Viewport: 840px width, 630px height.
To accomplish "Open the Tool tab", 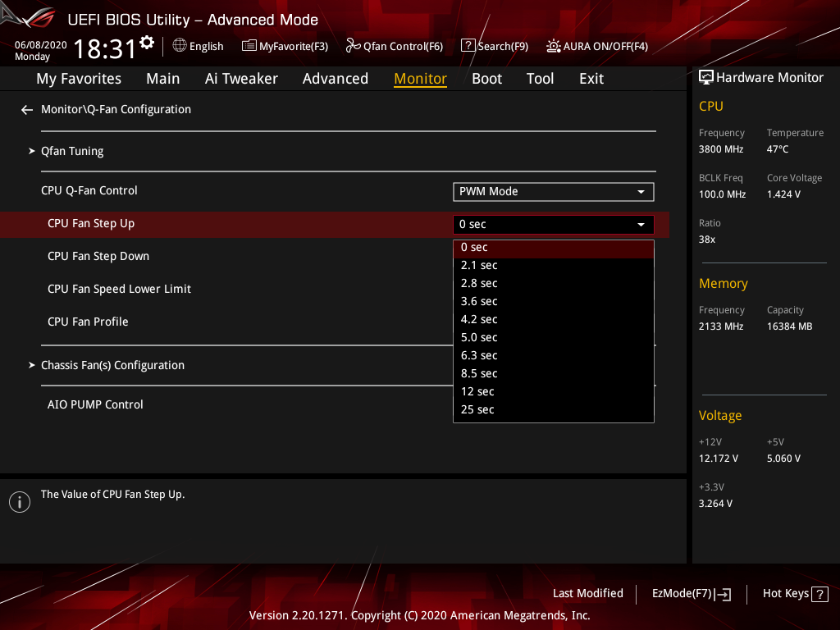I will click(540, 79).
